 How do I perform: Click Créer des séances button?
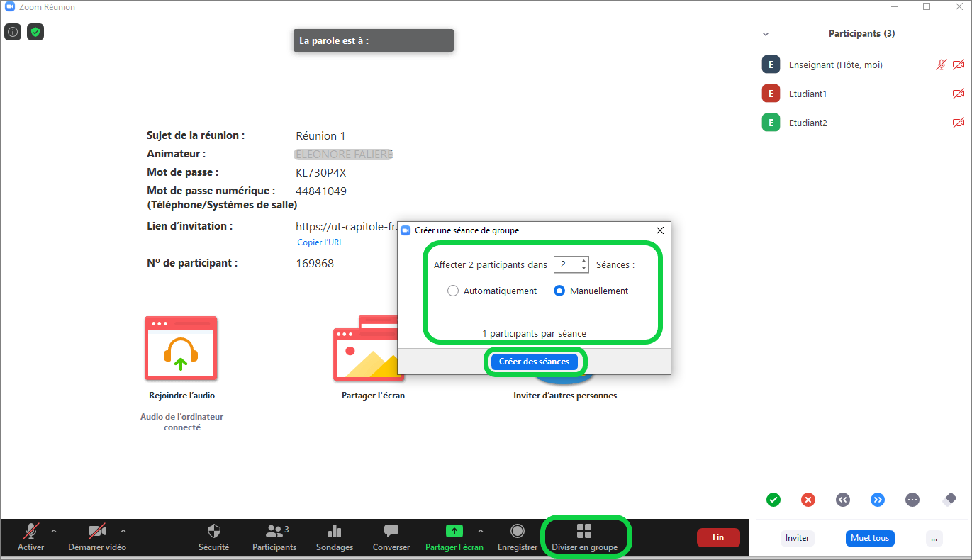(534, 362)
